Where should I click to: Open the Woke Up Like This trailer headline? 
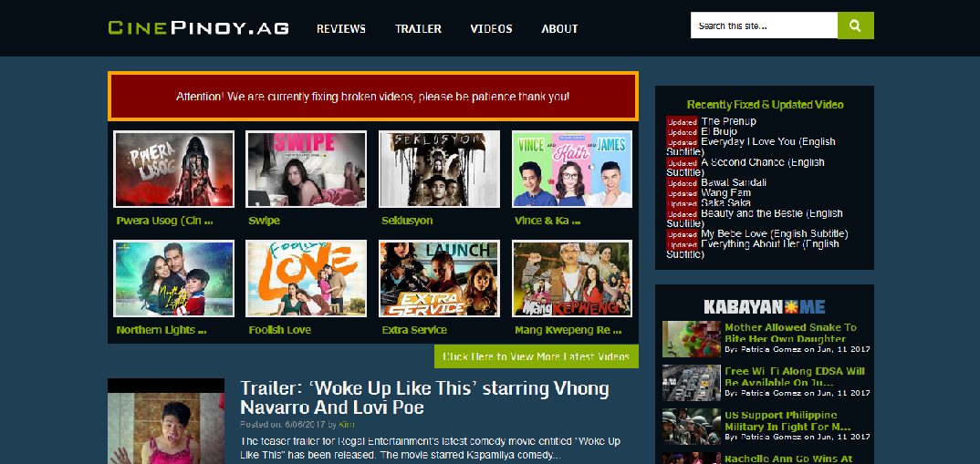pos(424,397)
